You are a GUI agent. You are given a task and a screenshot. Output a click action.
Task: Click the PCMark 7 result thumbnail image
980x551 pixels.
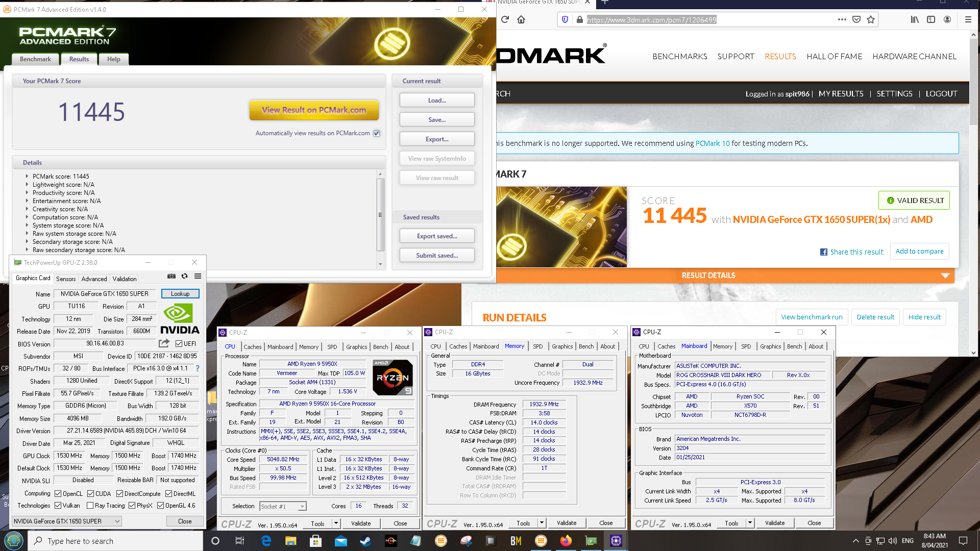pyautogui.click(x=561, y=227)
